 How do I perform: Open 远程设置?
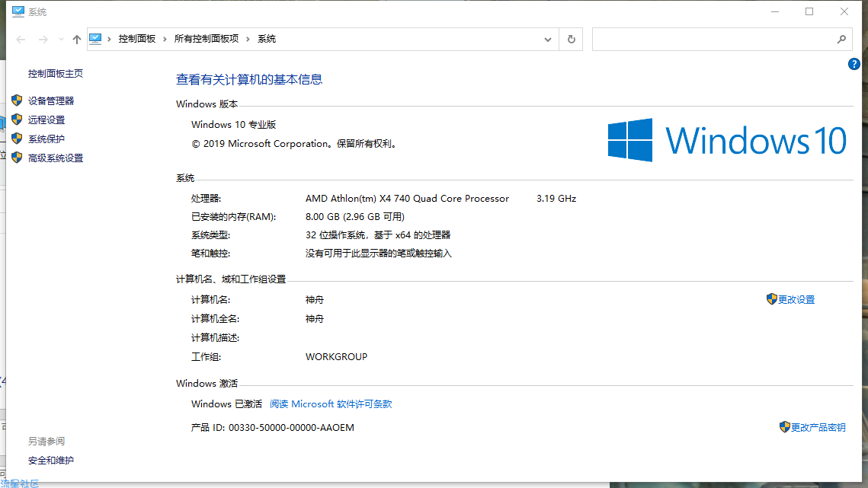pyautogui.click(x=46, y=120)
